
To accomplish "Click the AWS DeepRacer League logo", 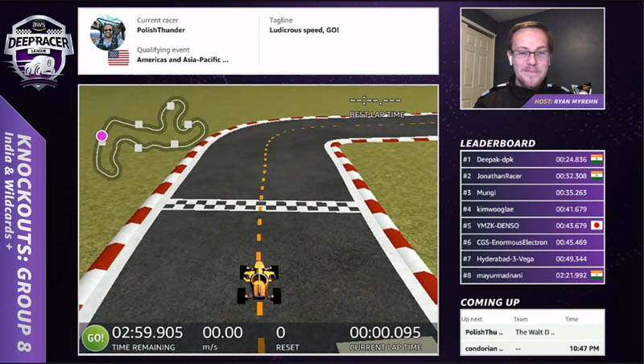I will (39, 52).
